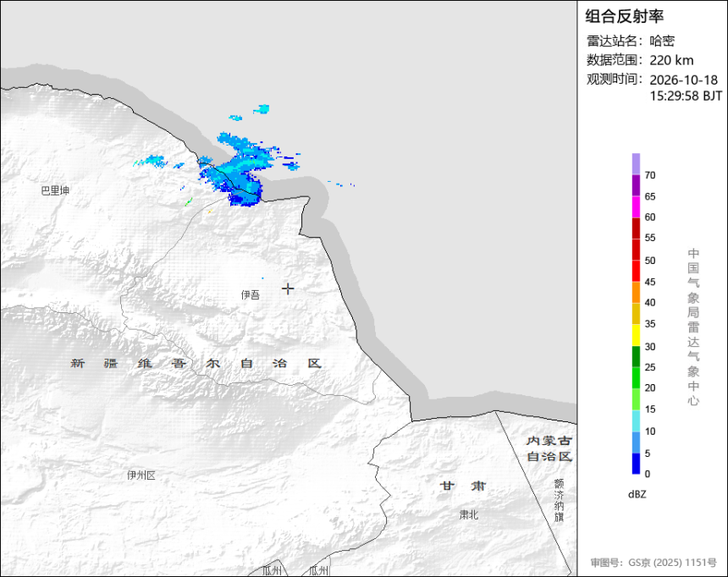Click the data range value 220 km
This screenshot has height=577, width=728.
pyautogui.click(x=671, y=60)
